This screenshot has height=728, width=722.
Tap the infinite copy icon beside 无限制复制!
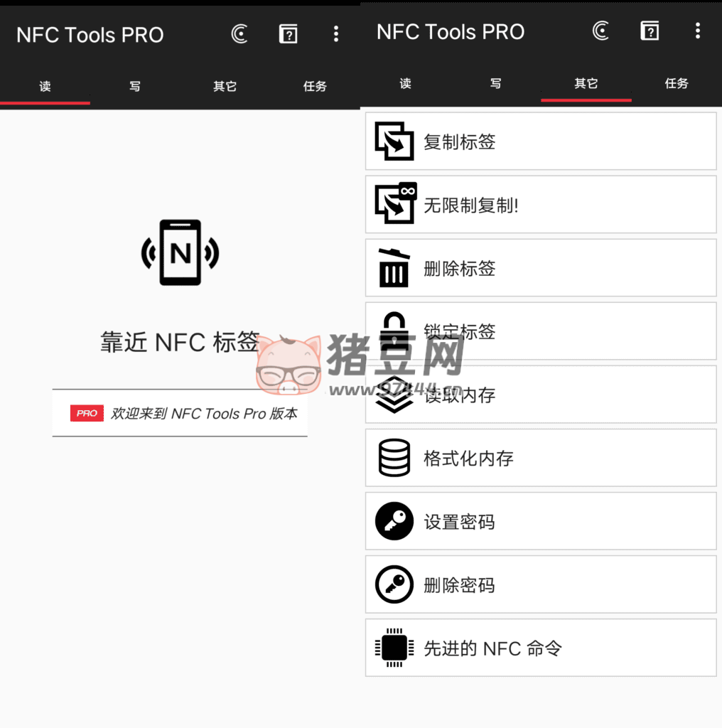[x=395, y=203]
